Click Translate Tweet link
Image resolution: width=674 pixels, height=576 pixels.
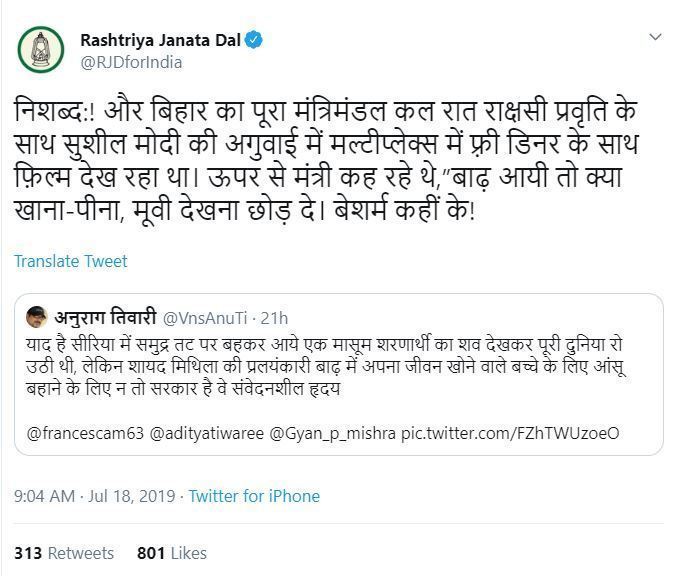[x=71, y=261]
